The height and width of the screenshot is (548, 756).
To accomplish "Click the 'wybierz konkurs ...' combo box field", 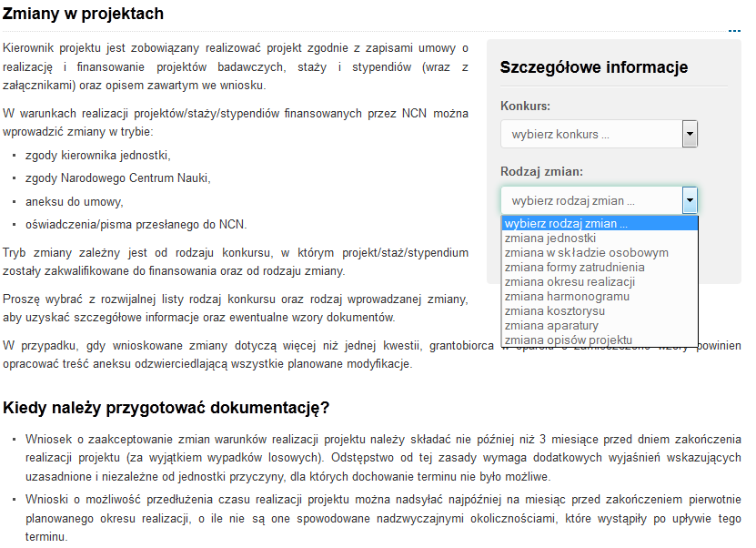I will pos(599,134).
